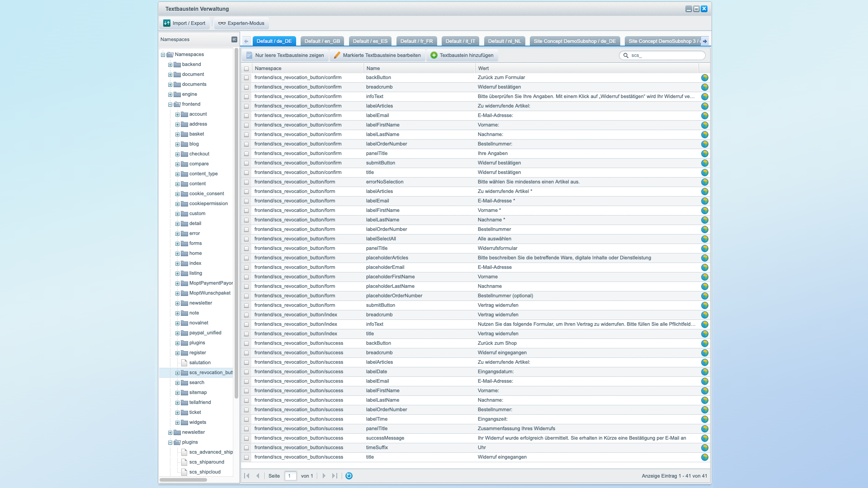This screenshot has height=488, width=868.
Task: Go to the first page using the paging icon
Action: point(247,476)
